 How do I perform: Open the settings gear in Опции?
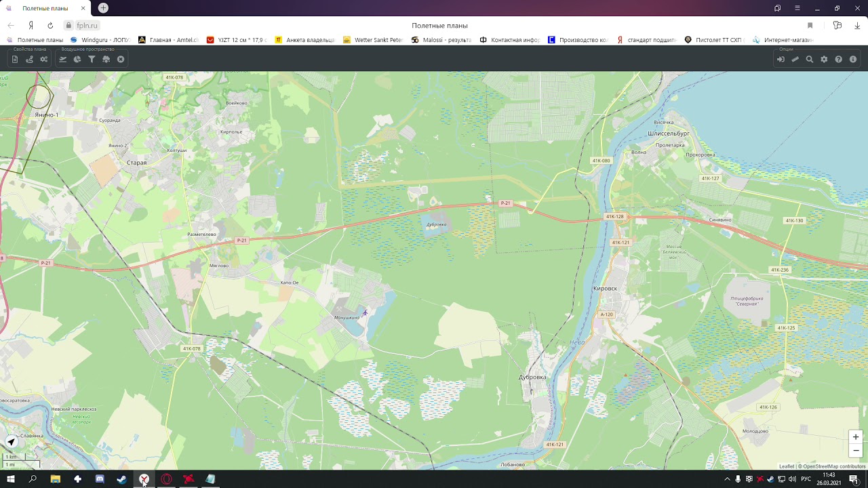[824, 60]
